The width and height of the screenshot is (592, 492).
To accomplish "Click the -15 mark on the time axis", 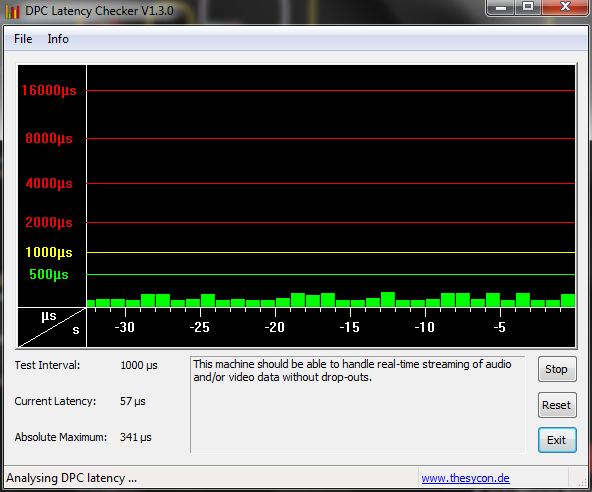I will 349,327.
